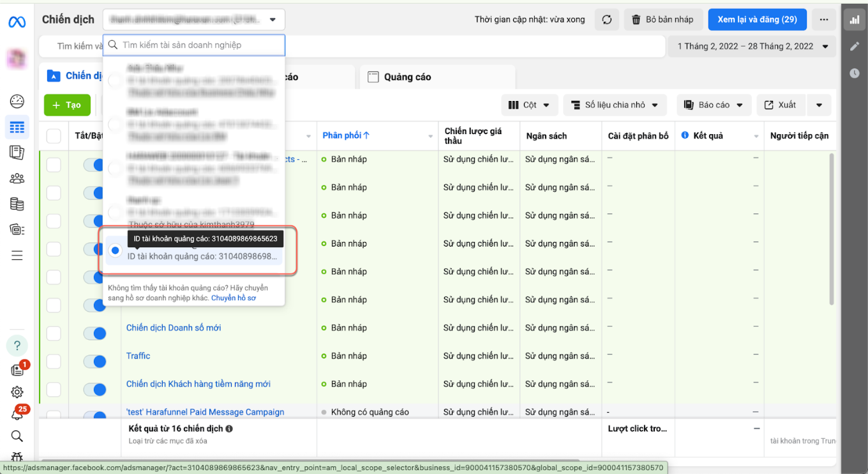Open the charts panel icon on right rail

click(854, 20)
